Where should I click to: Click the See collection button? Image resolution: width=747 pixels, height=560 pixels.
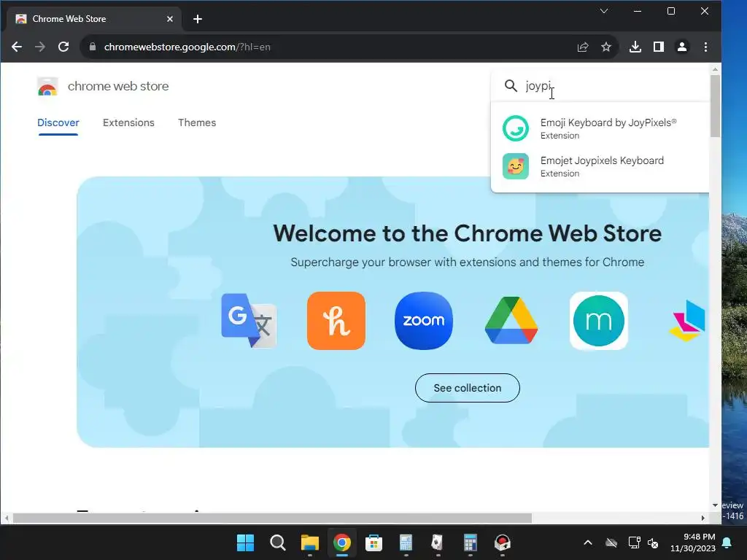click(x=468, y=388)
